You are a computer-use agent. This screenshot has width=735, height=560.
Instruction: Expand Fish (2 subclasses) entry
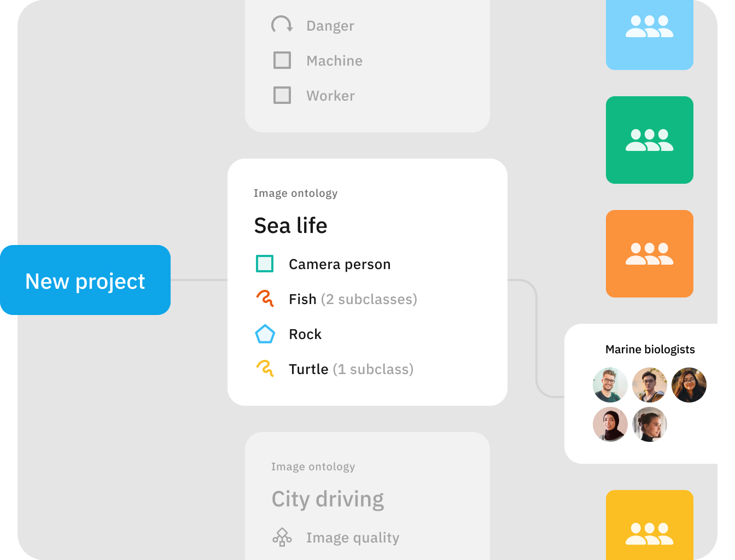[353, 299]
